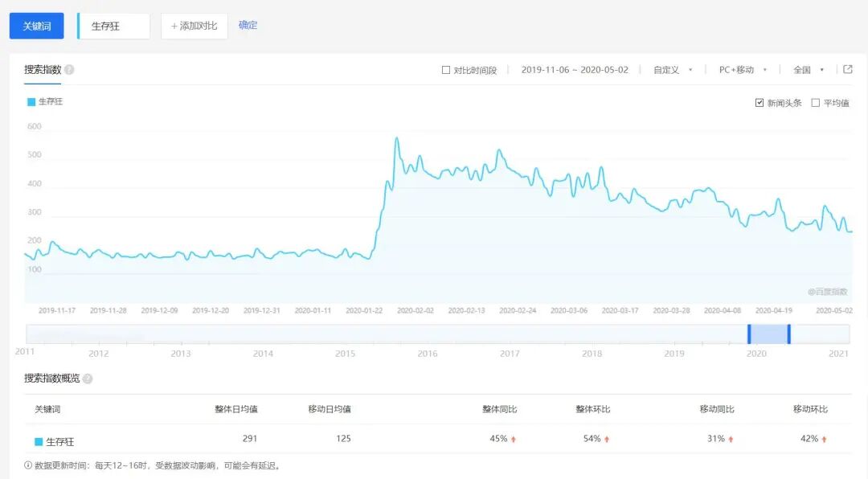Image resolution: width=868 pixels, height=479 pixels.
Task: Uncheck the 新闻头条 checkbox
Action: pyautogui.click(x=759, y=102)
